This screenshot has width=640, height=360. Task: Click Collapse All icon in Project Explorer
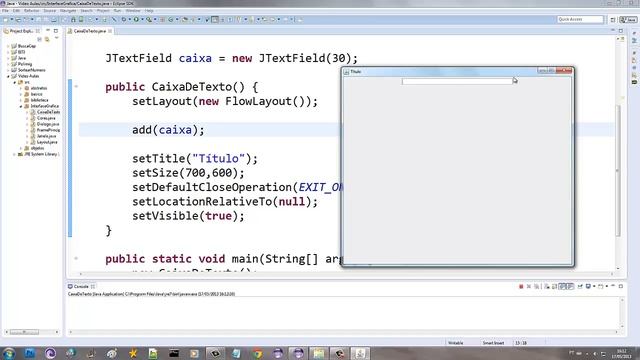click(40, 39)
